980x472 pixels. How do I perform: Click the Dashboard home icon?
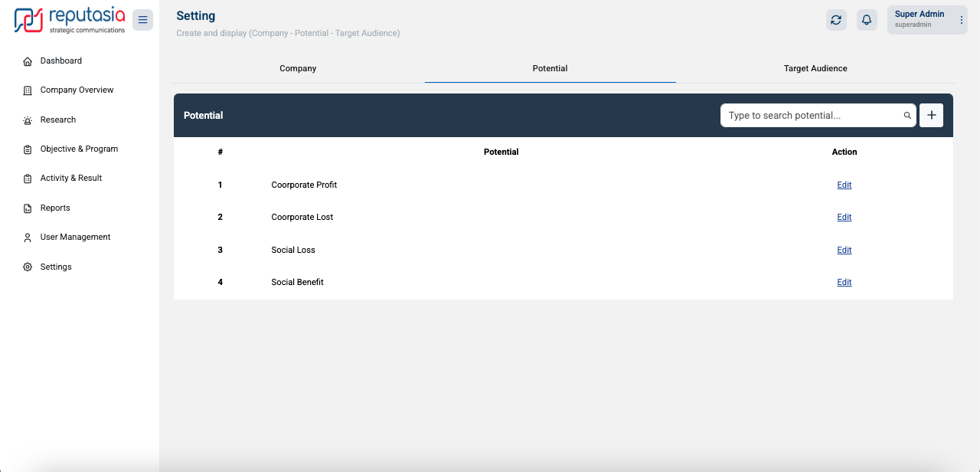[x=28, y=61]
